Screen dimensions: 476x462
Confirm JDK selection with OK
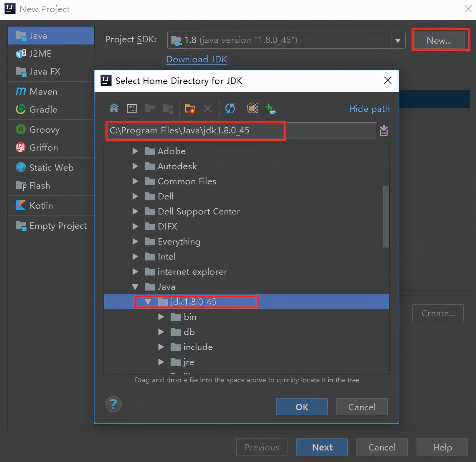(302, 407)
